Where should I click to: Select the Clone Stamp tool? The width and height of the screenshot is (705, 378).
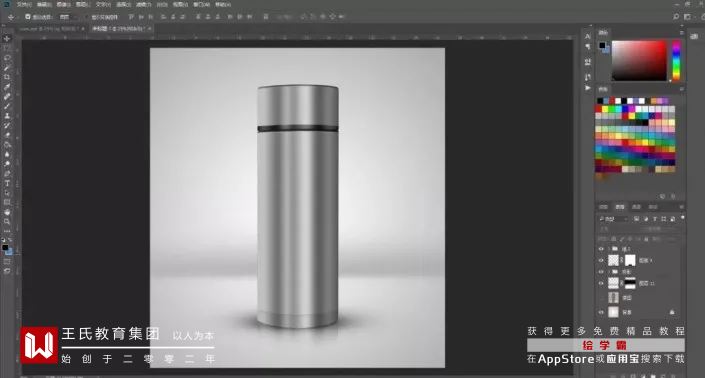(7, 116)
